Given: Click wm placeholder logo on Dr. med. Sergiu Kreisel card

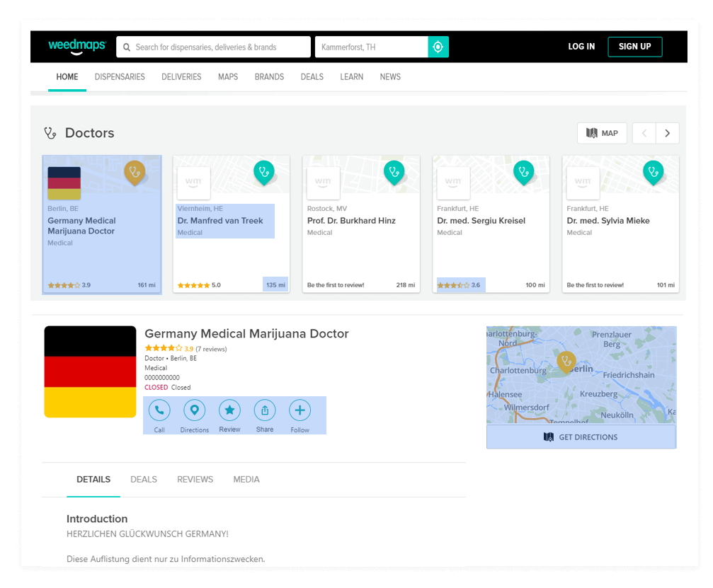Looking at the screenshot, I should 453,183.
